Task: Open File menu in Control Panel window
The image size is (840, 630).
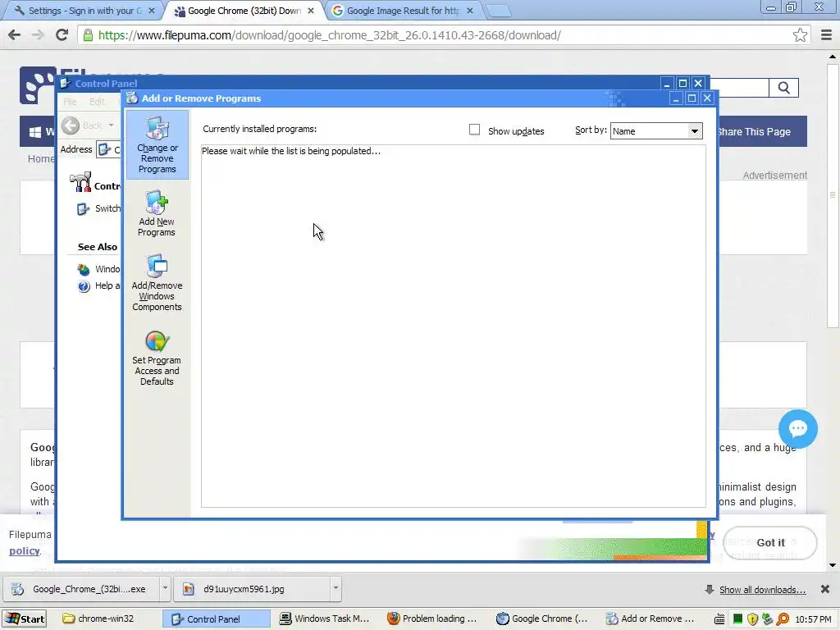Action: coord(70,102)
